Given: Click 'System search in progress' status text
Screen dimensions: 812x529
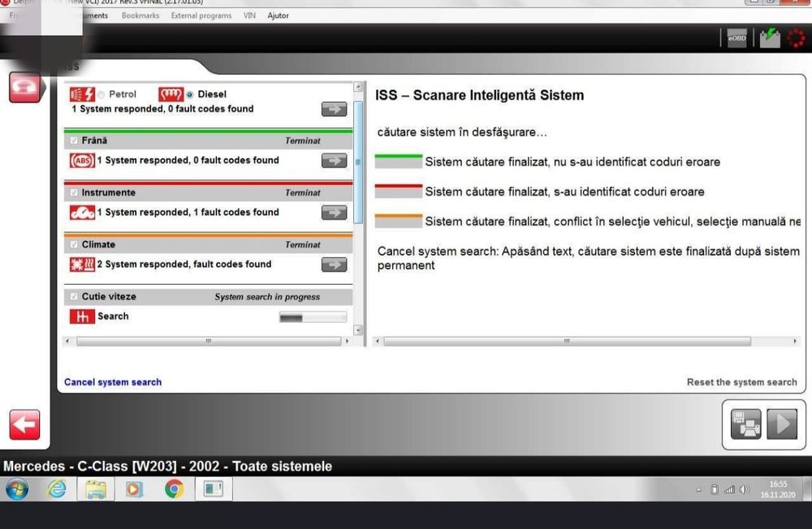Looking at the screenshot, I should pos(267,297).
